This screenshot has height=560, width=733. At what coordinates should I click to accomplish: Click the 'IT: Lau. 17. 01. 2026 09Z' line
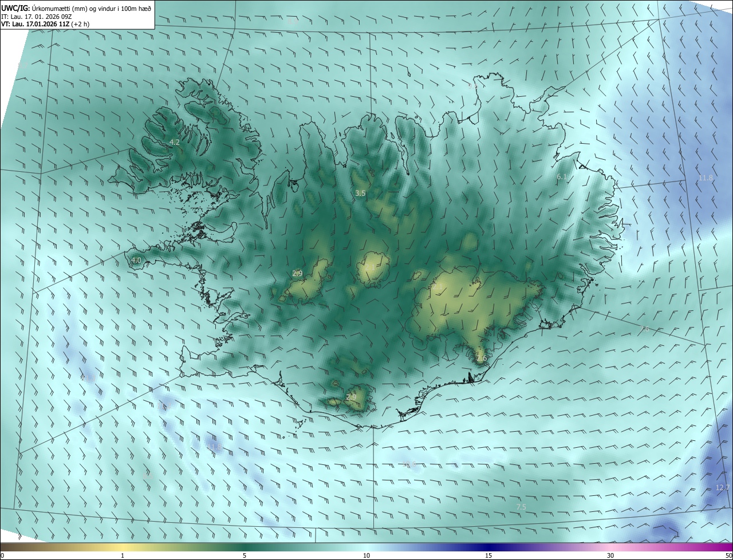pyautogui.click(x=37, y=16)
